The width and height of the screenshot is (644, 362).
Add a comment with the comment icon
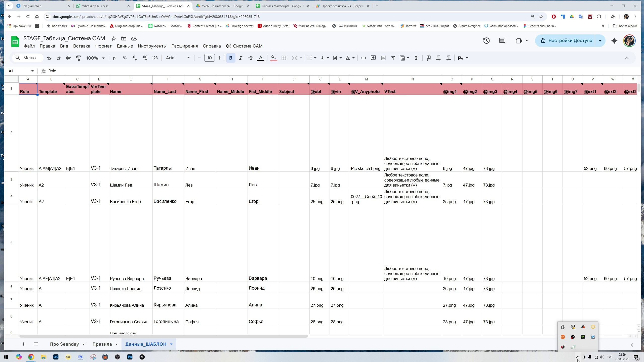point(373,58)
